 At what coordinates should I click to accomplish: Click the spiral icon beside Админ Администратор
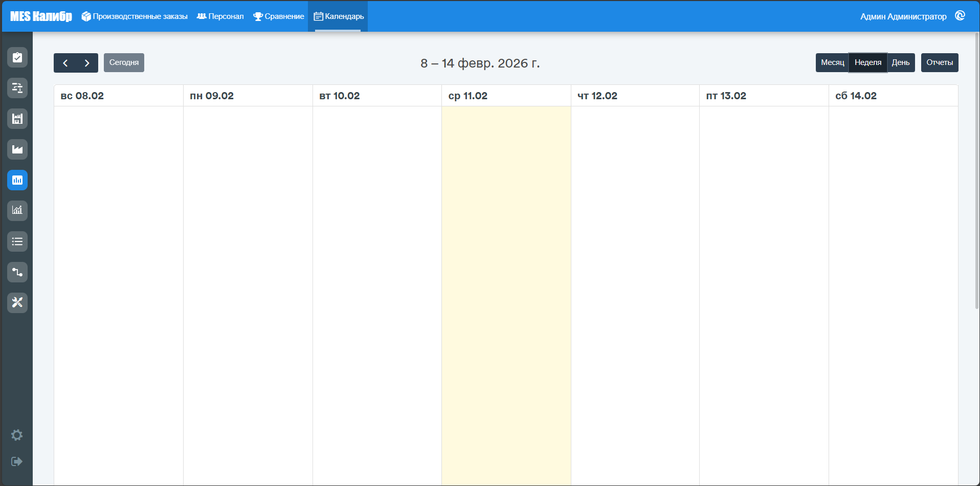960,16
